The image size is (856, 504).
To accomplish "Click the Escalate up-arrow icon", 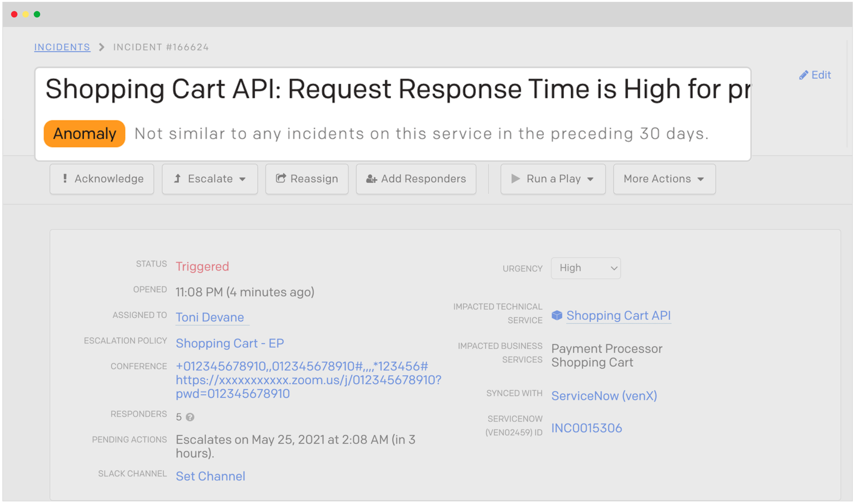I will (x=177, y=179).
